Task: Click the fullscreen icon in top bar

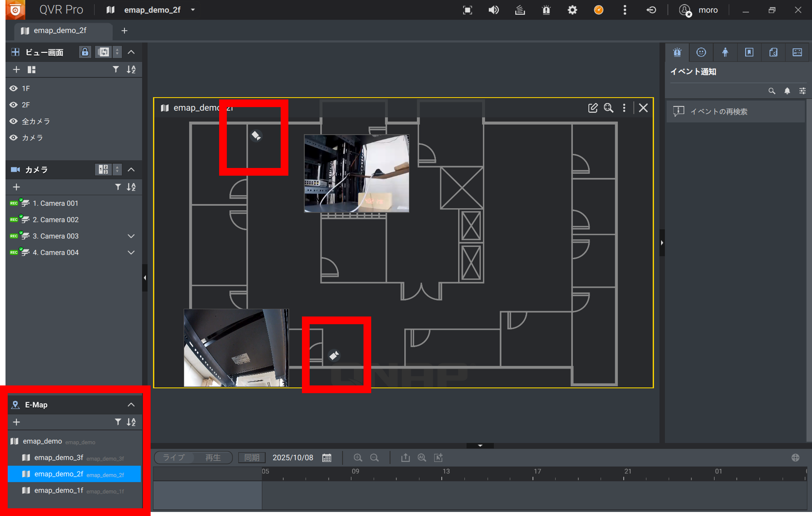Action: point(467,10)
